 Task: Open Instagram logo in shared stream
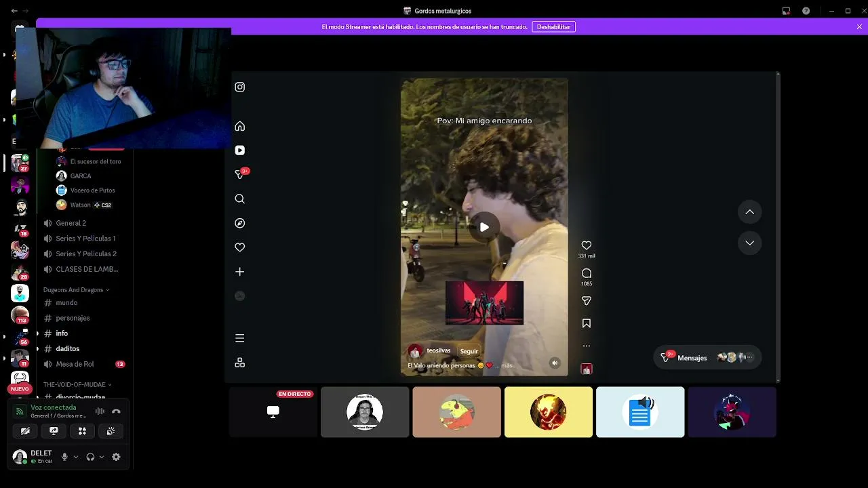click(239, 87)
